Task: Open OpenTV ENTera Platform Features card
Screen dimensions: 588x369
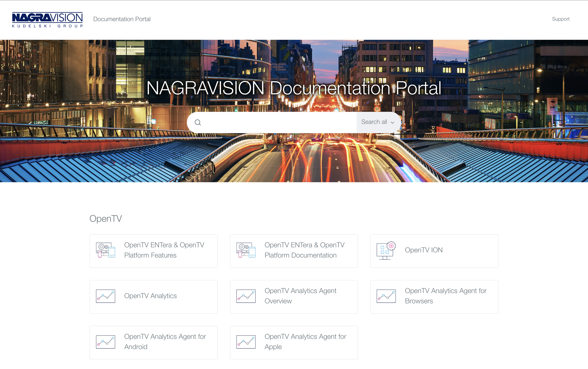Action: (x=164, y=250)
